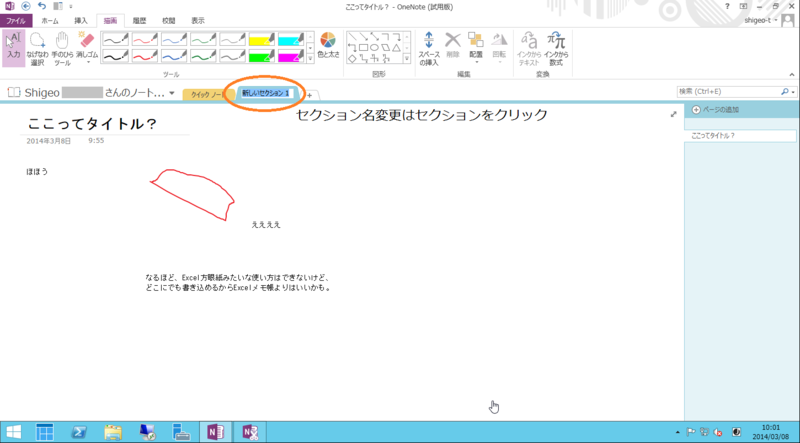
Task: Toggle full page view expand arrows
Action: point(673,114)
